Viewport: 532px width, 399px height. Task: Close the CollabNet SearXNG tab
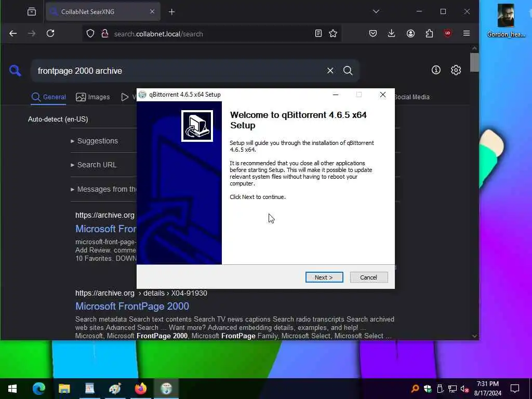tap(152, 11)
